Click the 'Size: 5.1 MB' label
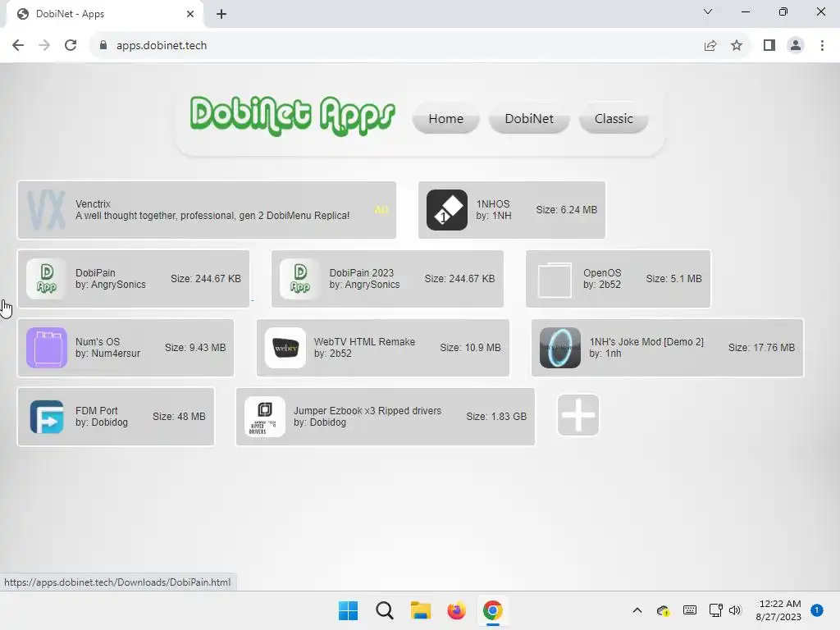The height and width of the screenshot is (630, 840). pyautogui.click(x=673, y=279)
